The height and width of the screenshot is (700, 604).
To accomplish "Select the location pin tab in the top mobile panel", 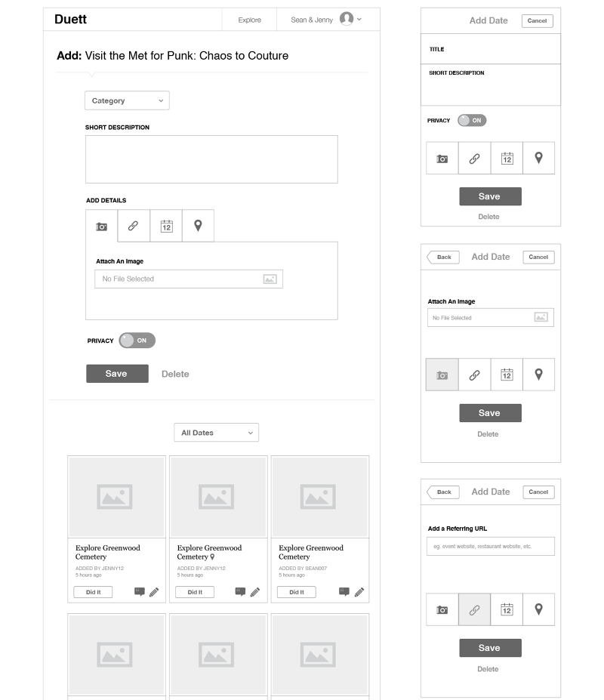I will [538, 158].
